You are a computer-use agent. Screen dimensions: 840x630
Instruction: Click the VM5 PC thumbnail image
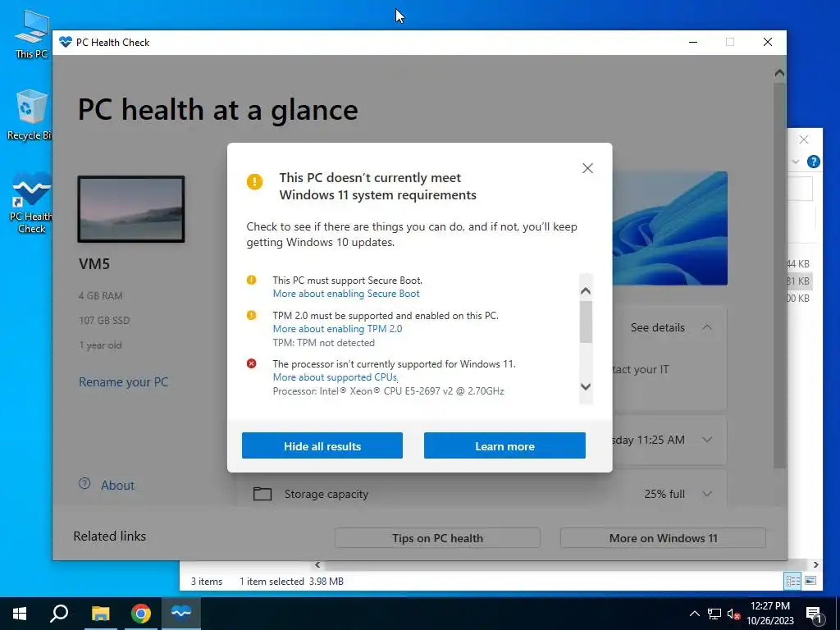tap(131, 209)
